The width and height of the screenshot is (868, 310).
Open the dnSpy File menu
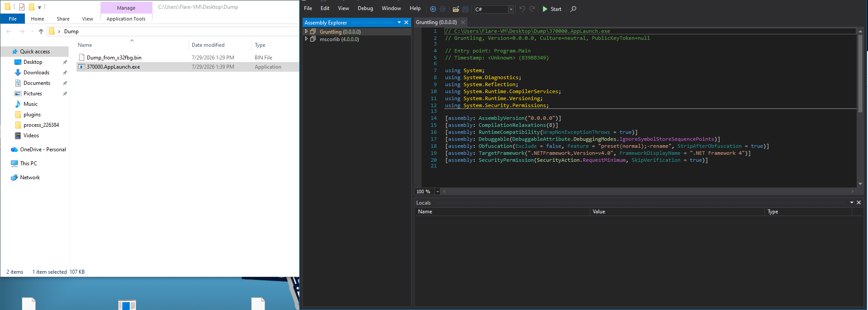point(308,8)
